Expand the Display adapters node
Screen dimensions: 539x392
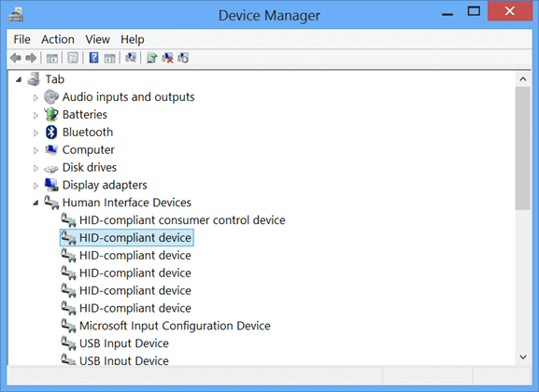[x=35, y=186]
